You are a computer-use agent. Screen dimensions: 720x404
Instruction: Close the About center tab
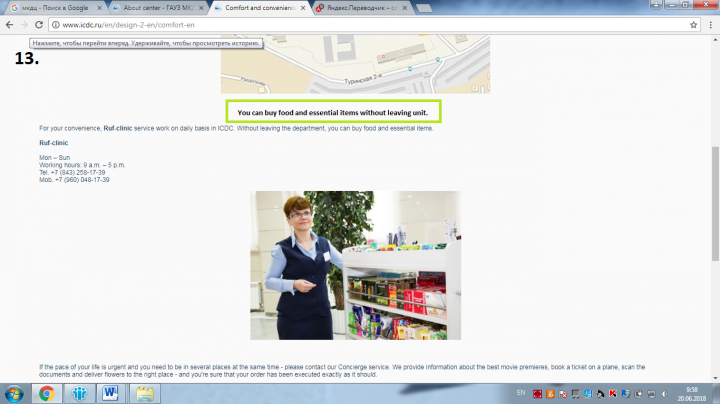[x=201, y=8]
